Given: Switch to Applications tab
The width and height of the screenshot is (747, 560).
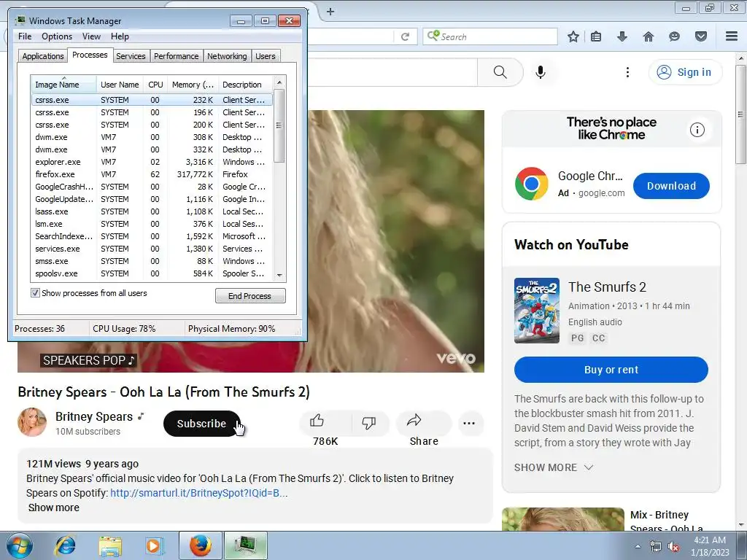Looking at the screenshot, I should click(x=43, y=56).
